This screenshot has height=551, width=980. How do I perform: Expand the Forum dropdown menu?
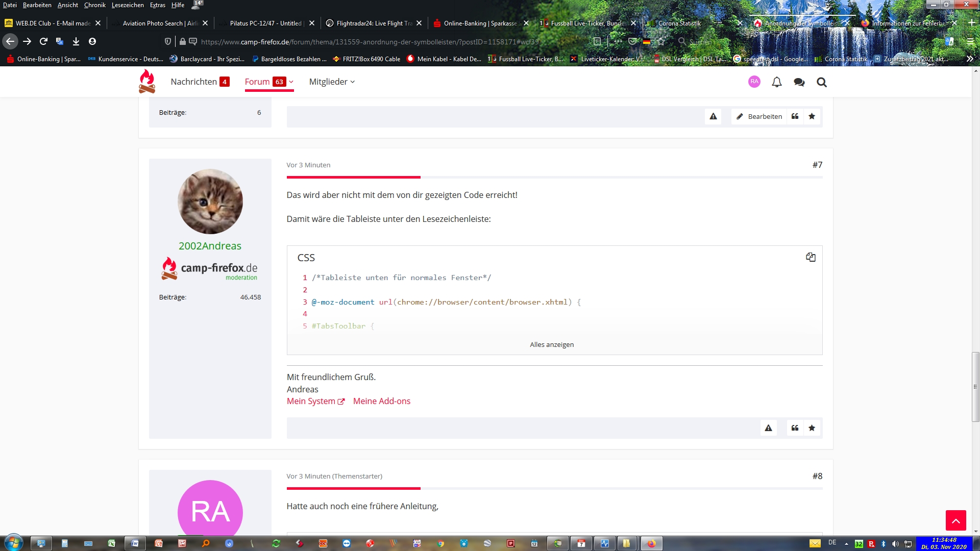tap(291, 82)
